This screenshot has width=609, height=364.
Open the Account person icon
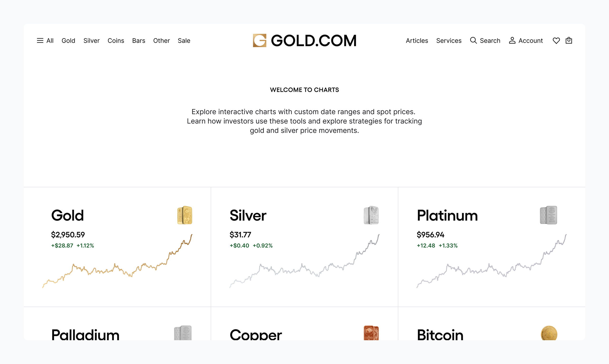pos(512,40)
